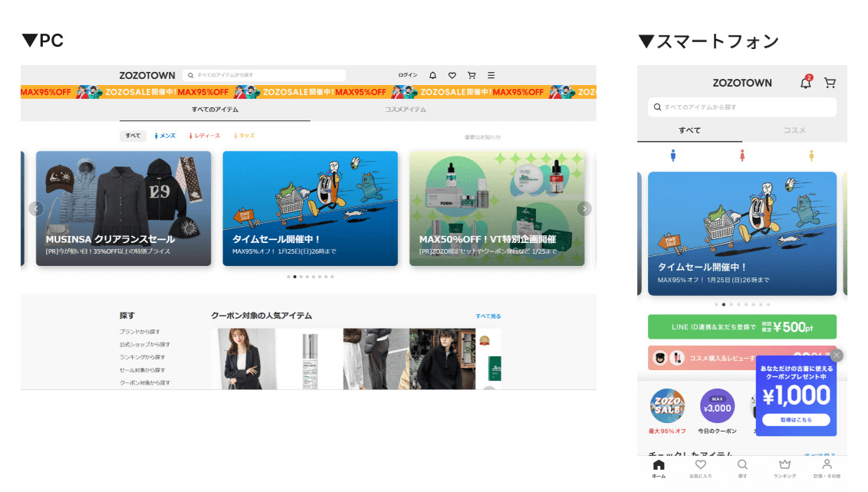Open the favorites heart icon in PC header

pos(452,75)
